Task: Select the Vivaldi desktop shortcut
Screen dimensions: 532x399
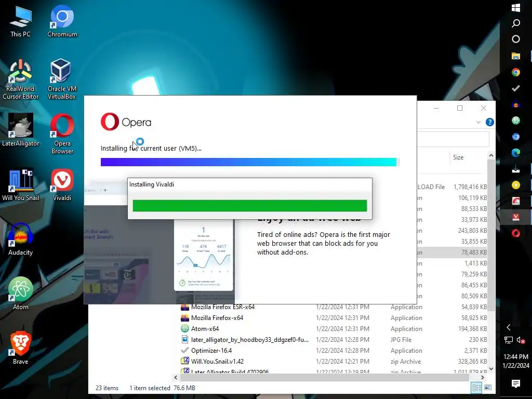Action: tap(62, 185)
